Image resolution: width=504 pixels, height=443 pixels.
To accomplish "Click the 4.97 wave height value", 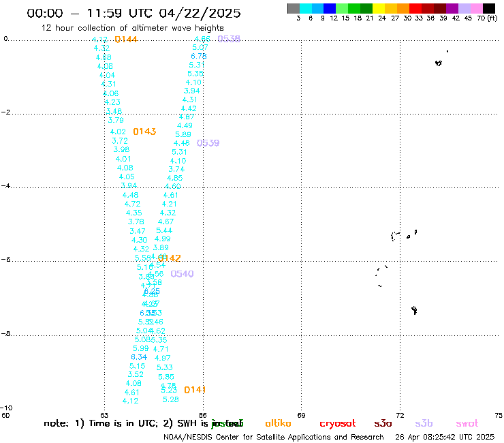I will [162, 358].
